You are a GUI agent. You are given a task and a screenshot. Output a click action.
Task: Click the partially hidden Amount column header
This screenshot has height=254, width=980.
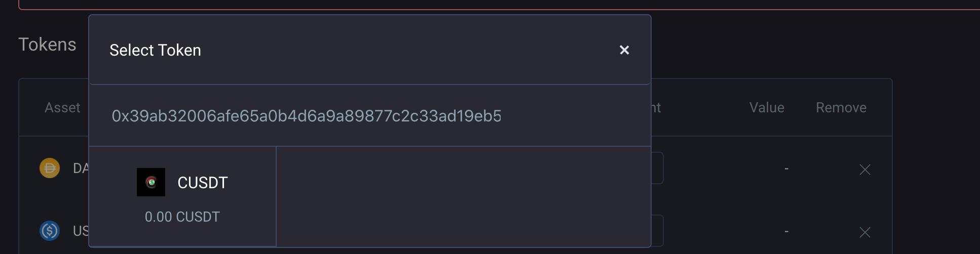[x=656, y=108]
